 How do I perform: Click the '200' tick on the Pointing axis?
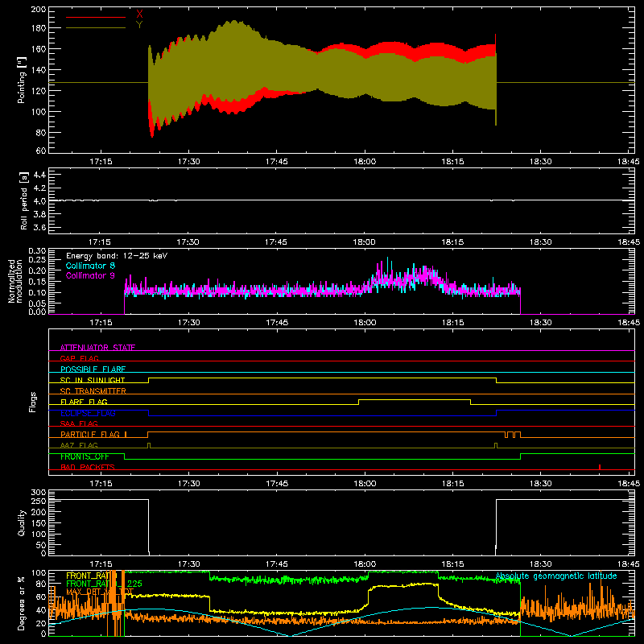point(38,10)
